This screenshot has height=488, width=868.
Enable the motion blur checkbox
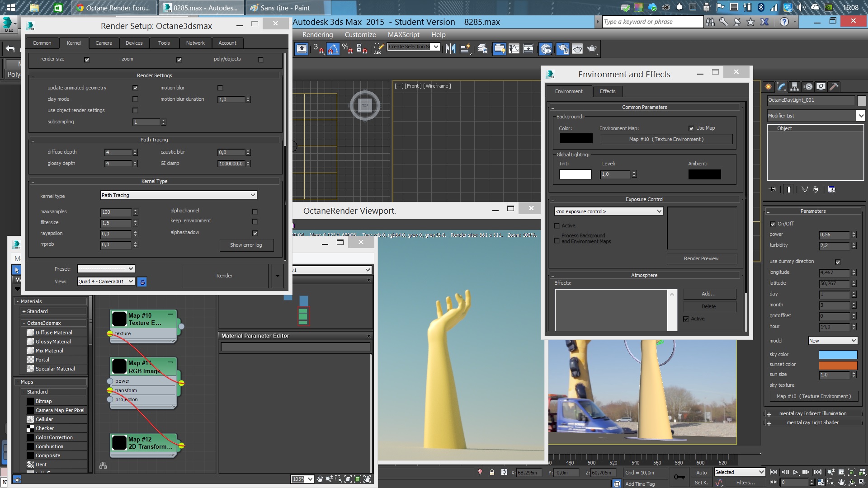click(x=220, y=88)
